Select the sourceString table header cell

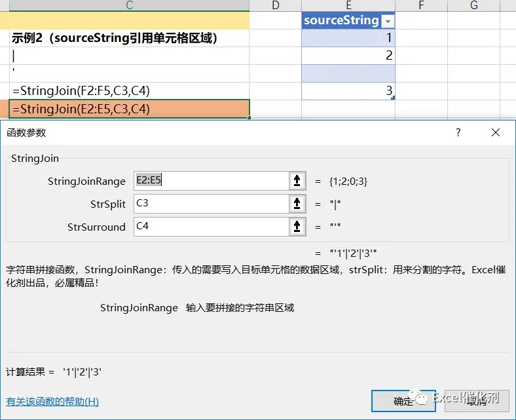348,20
